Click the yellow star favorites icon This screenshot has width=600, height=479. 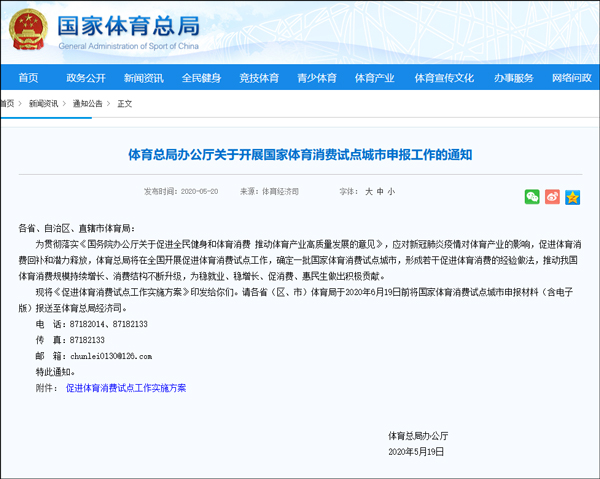572,197
